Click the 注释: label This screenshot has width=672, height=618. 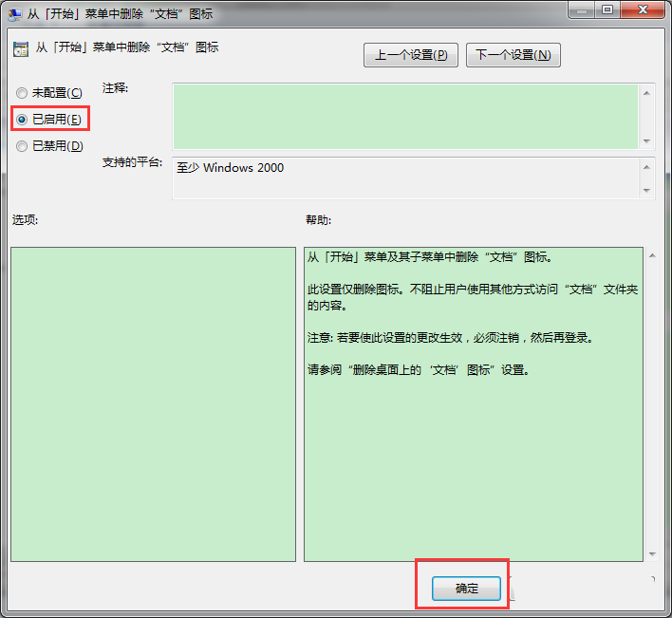coord(115,88)
